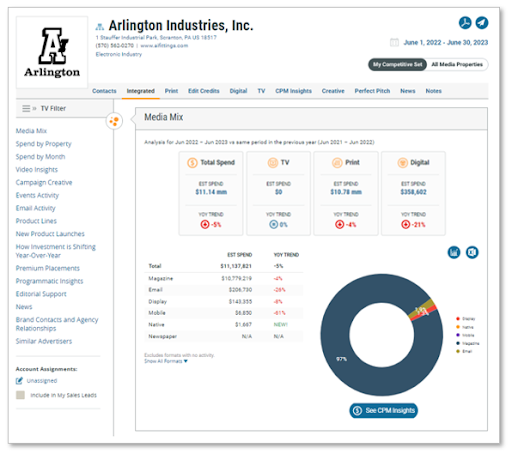The height and width of the screenshot is (454, 512).
Task: Click the company hierarchy icon beside Arlington Industries
Action: tap(100, 26)
